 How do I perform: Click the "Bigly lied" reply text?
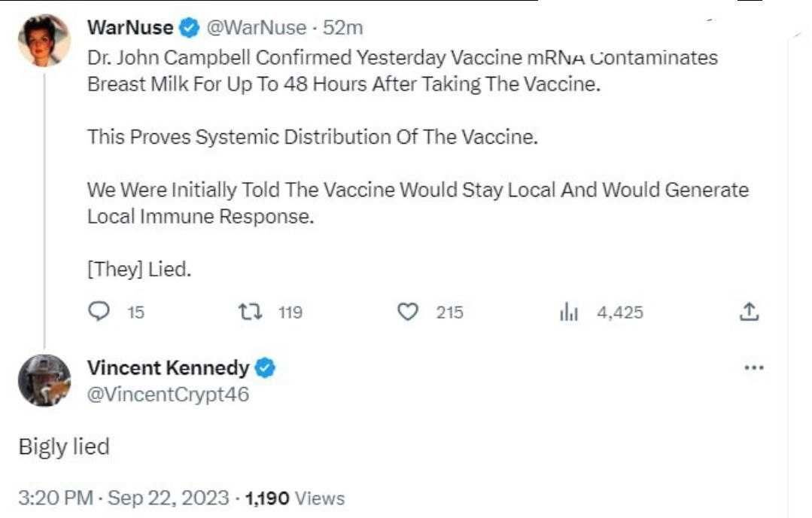pos(64,446)
